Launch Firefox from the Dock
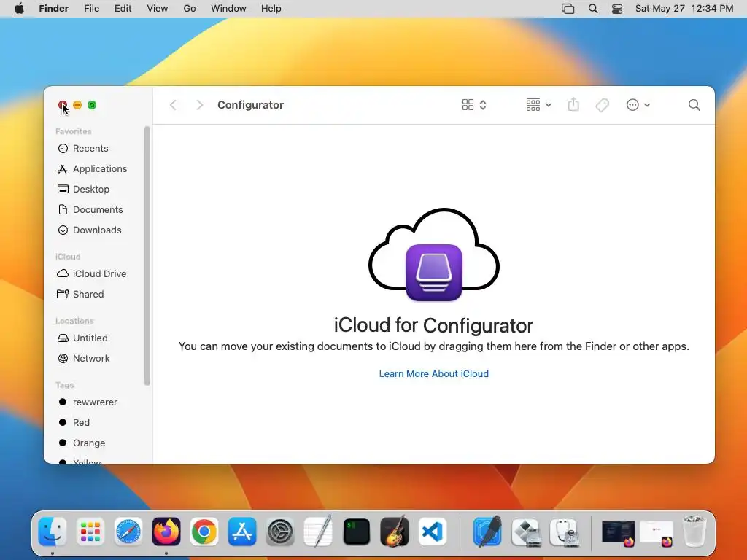 coord(166,532)
